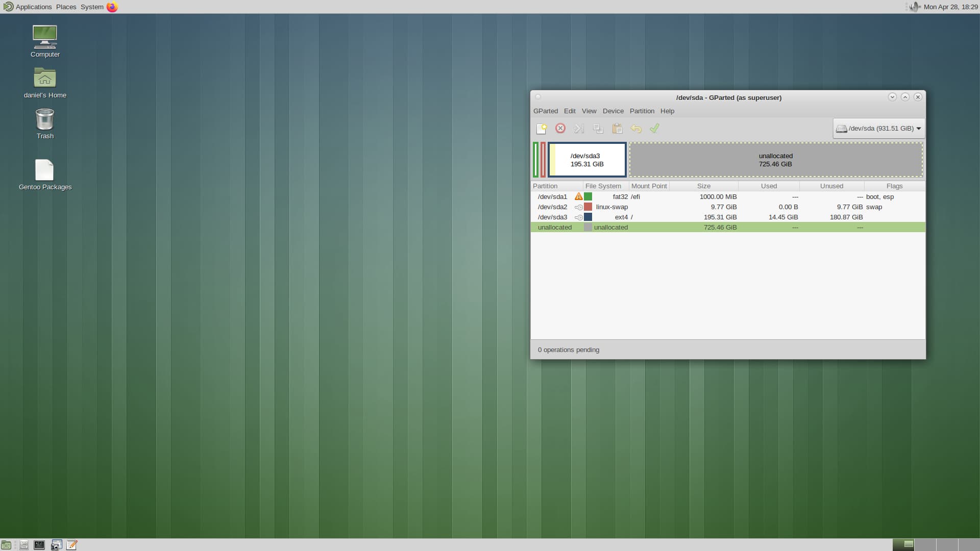
Task: Launch the terminal from the bottom panel
Action: (x=39, y=545)
